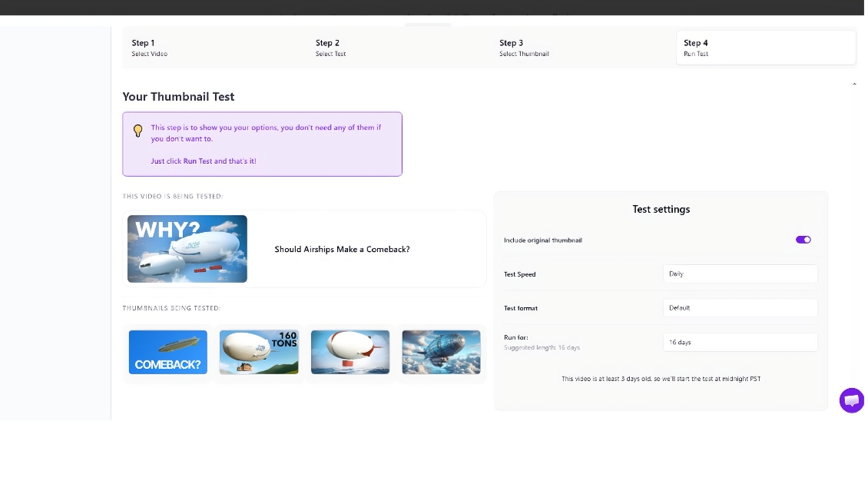
Task: Click the COMEBACK? blue thumbnail
Action: click(168, 352)
